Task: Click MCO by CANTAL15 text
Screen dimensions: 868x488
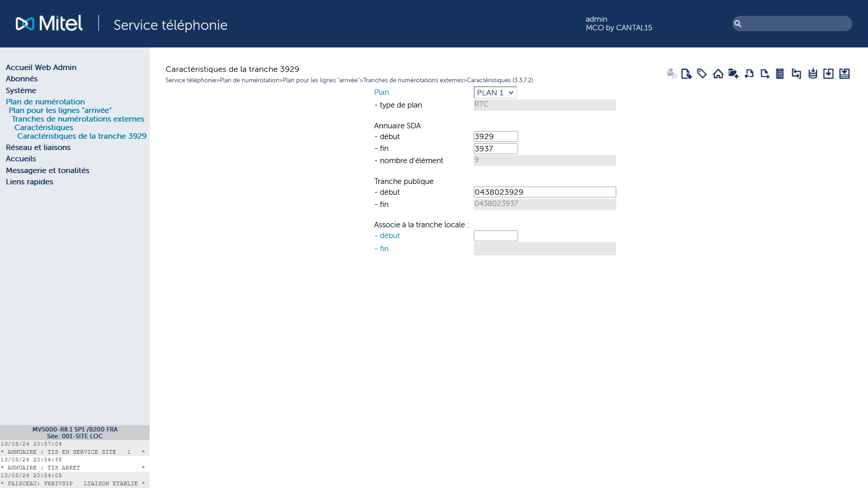Action: point(619,28)
